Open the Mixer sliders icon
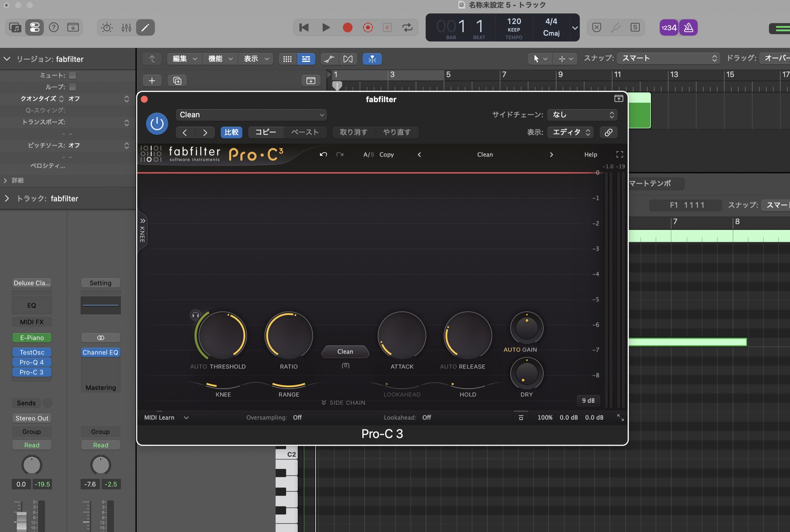The image size is (790, 532). 126,28
